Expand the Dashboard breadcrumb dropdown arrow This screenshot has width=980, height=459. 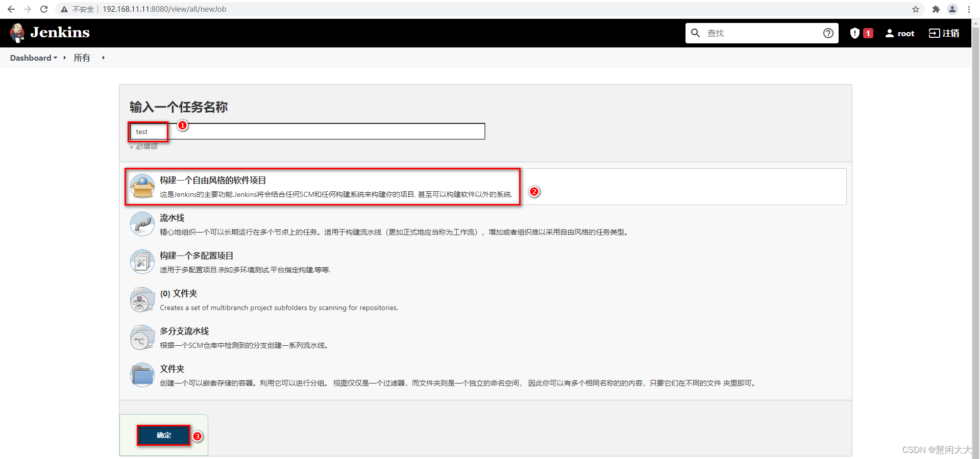coord(56,58)
